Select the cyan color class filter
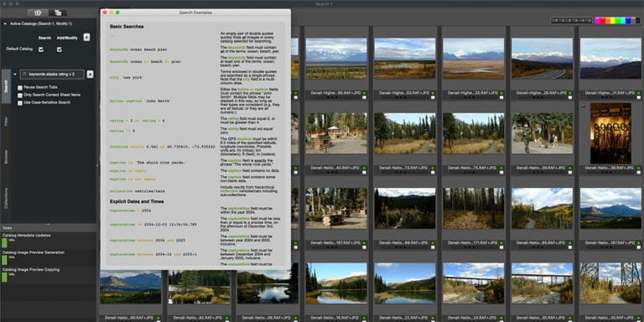 click(x=624, y=20)
